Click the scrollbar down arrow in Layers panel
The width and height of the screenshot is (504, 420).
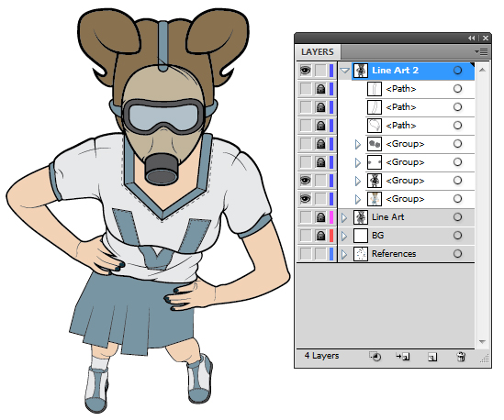[x=482, y=342]
